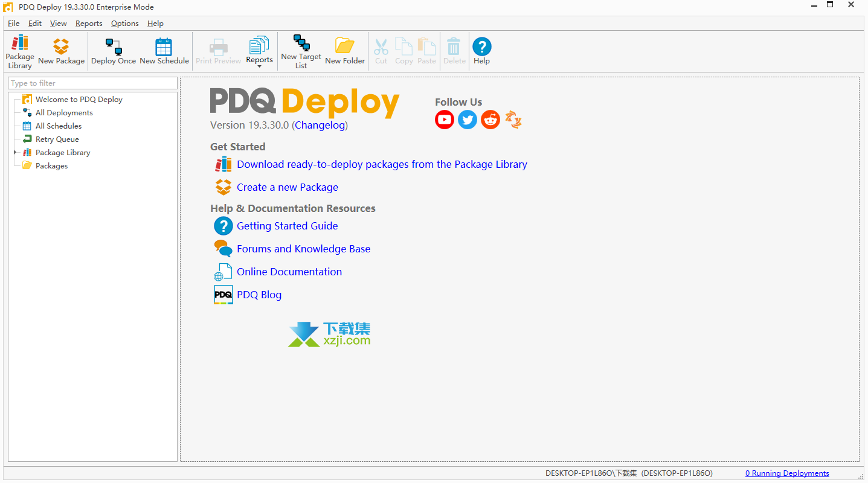Screen dimensions: 868x483
Task: Select All Schedules in the tree
Action: click(59, 126)
